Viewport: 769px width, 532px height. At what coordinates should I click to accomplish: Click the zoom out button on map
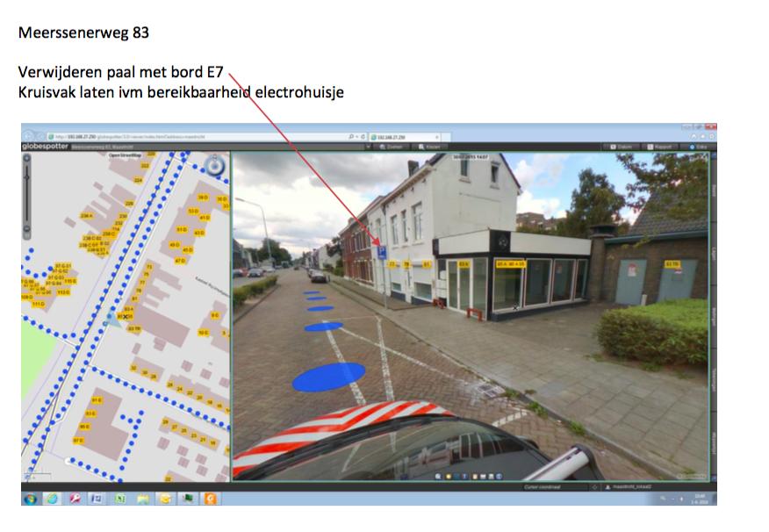(27, 230)
